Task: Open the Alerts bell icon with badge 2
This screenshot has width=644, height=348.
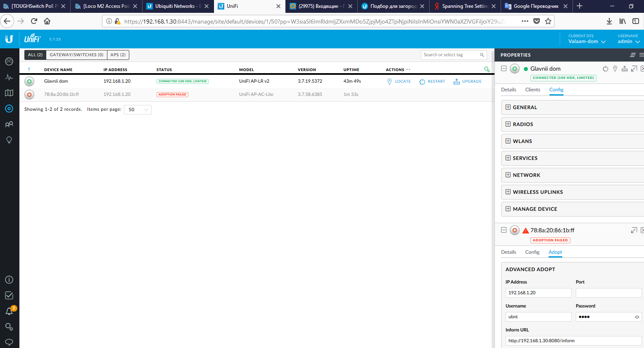Action: pyautogui.click(x=9, y=311)
